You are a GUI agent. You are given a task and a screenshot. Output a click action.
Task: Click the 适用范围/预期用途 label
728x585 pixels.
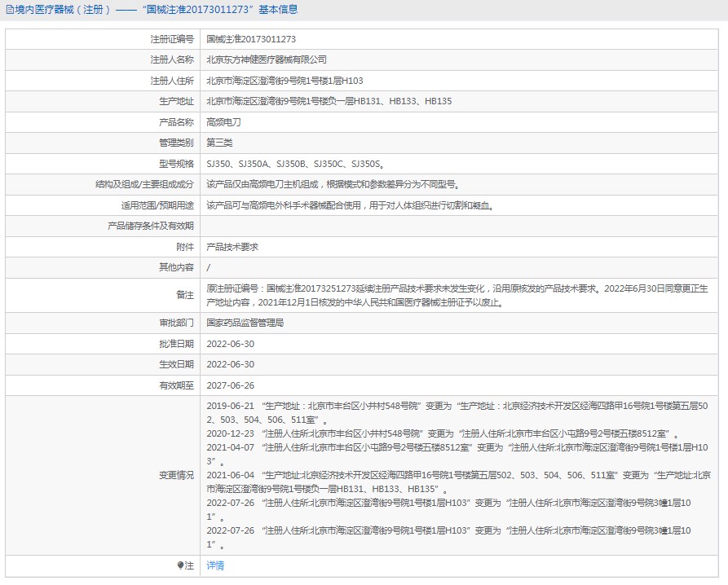point(157,205)
